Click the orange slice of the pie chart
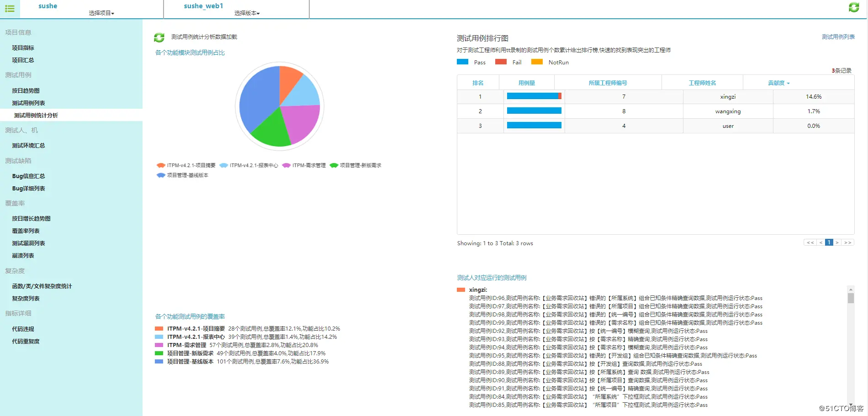This screenshot has height=416, width=868. click(289, 81)
